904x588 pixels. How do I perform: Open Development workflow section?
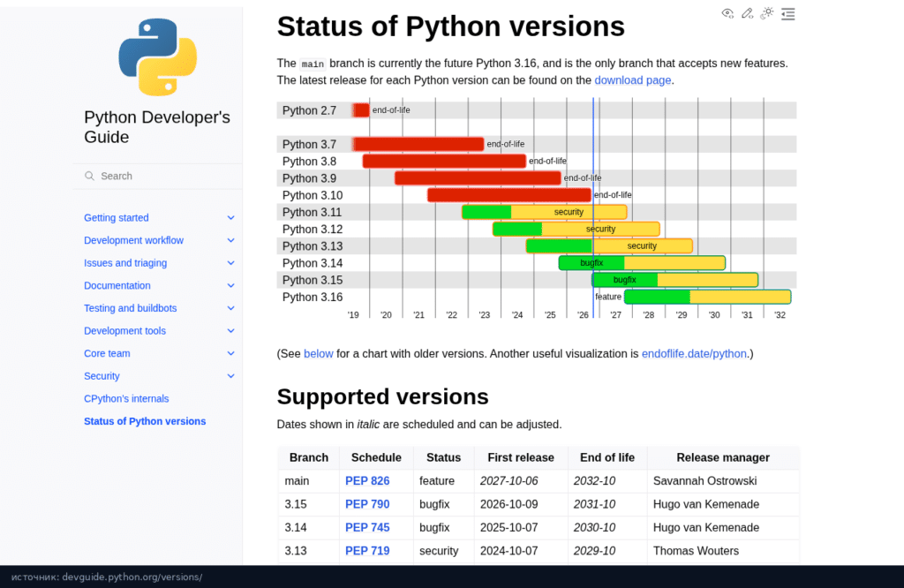tap(134, 240)
